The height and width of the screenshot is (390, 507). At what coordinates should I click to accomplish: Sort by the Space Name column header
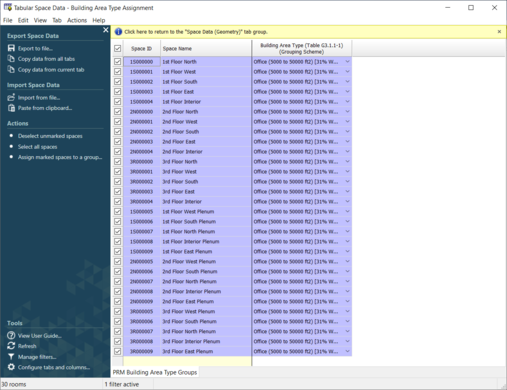point(206,48)
